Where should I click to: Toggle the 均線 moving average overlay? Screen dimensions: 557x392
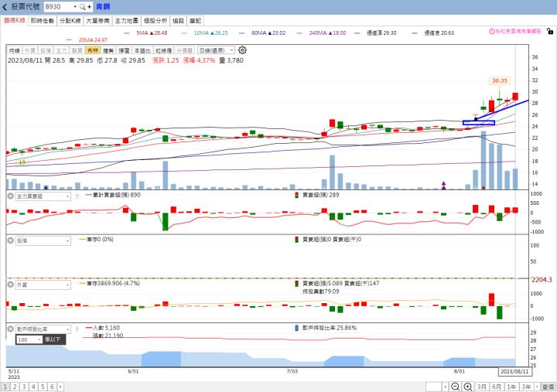click(x=14, y=49)
